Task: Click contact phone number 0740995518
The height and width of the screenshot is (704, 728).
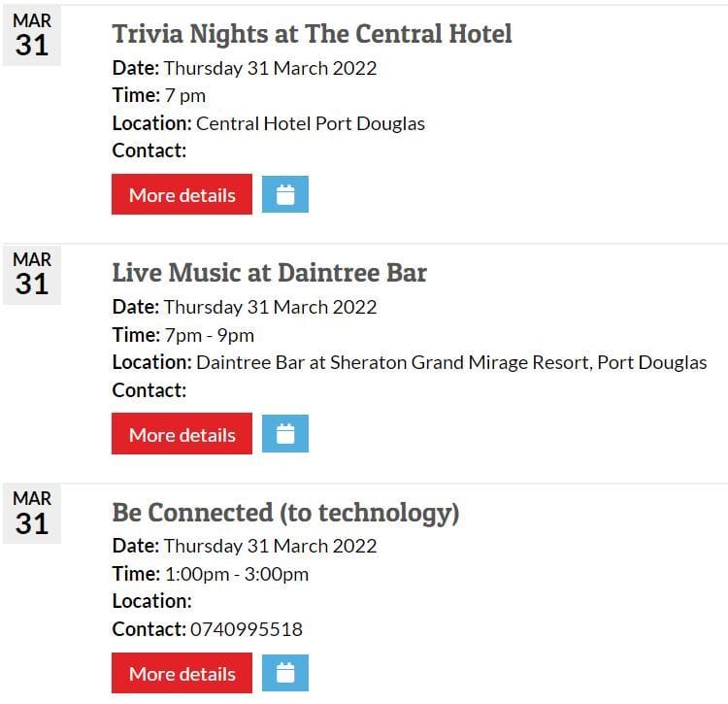Action: (247, 629)
